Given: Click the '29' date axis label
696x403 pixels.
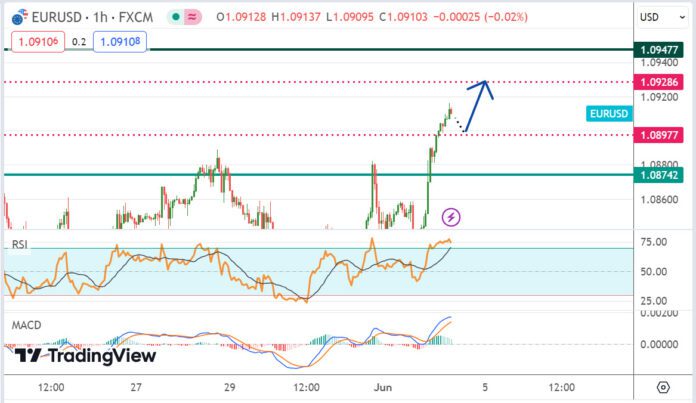Looking at the screenshot, I should coord(229,387).
